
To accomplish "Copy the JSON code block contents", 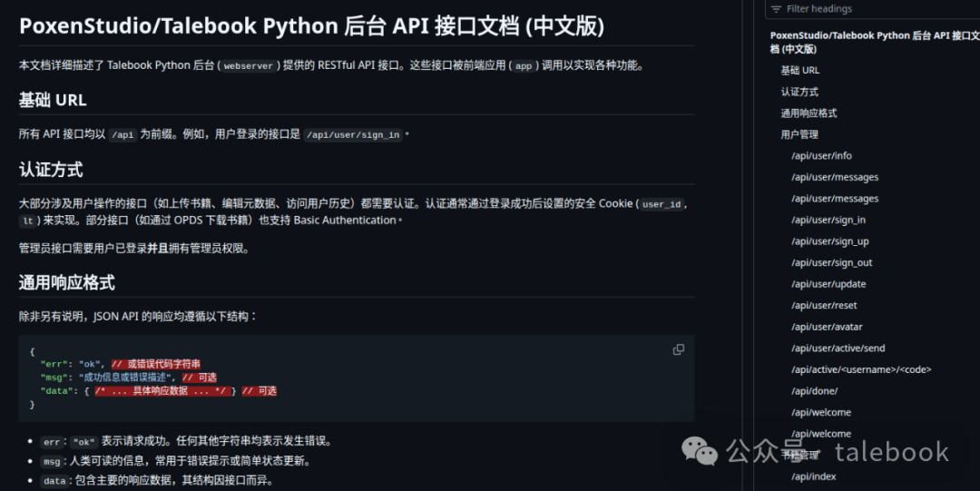I will [x=678, y=349].
